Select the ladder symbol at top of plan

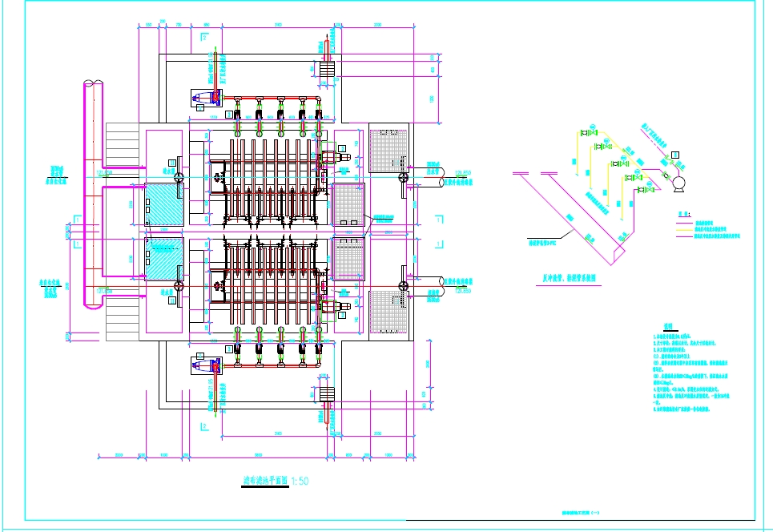click(327, 69)
